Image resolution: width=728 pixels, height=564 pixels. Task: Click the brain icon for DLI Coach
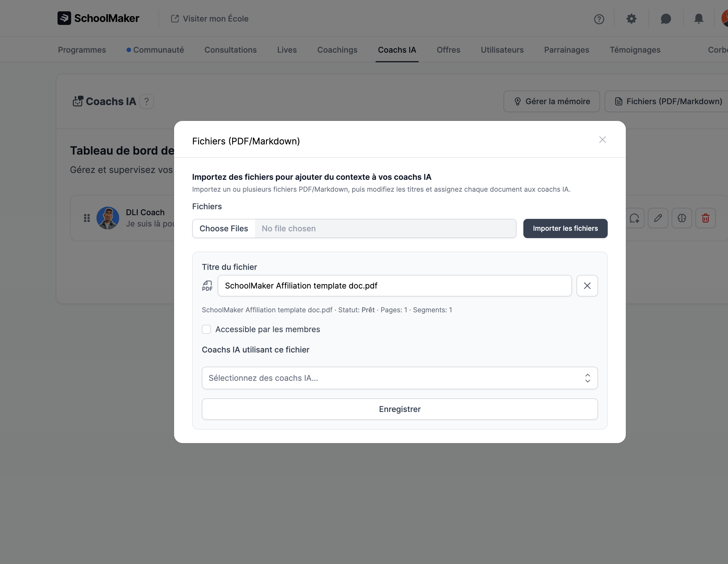pyautogui.click(x=682, y=218)
